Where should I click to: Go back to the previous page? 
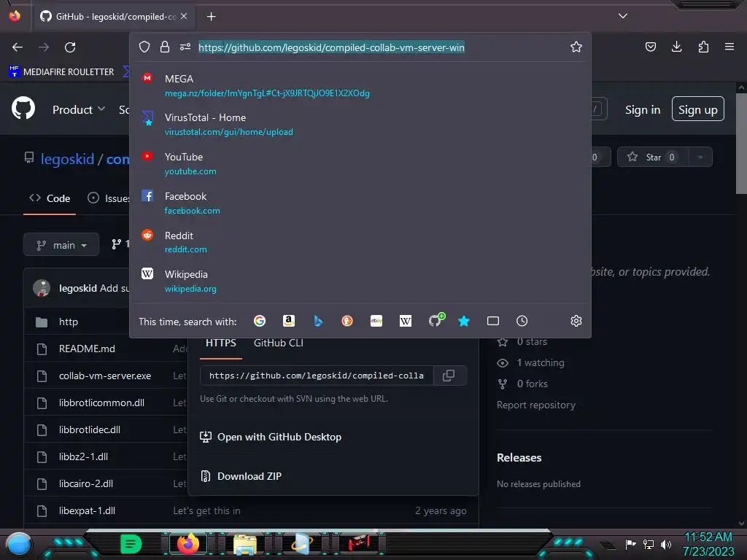(x=18, y=47)
